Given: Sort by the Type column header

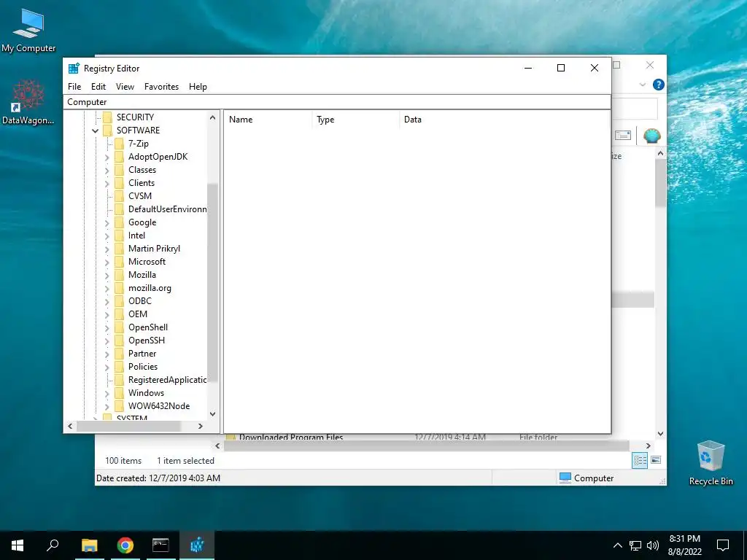Looking at the screenshot, I should [356, 120].
